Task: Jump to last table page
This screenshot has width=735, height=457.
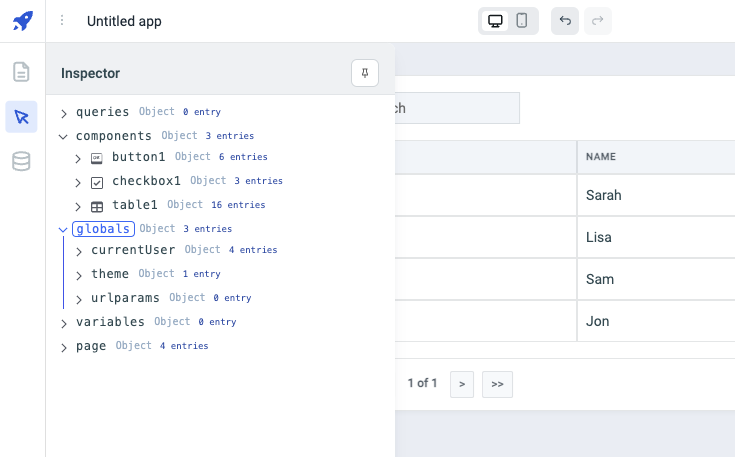Action: 497,384
